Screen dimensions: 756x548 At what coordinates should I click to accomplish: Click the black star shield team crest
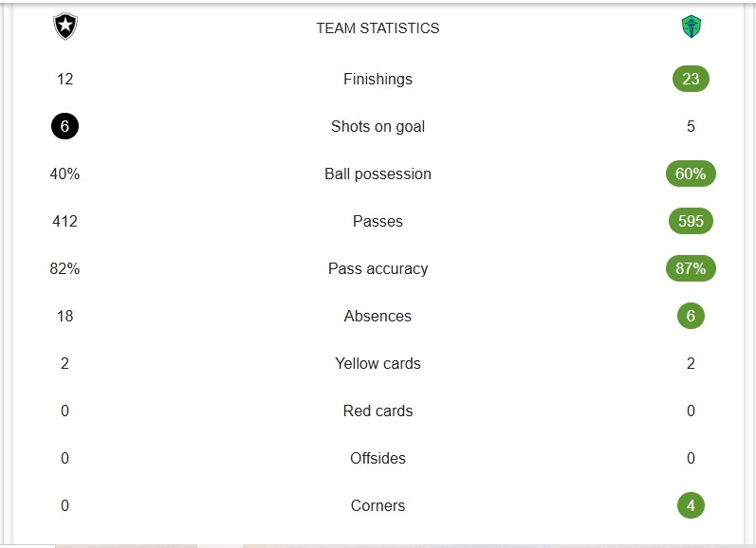pos(65,27)
